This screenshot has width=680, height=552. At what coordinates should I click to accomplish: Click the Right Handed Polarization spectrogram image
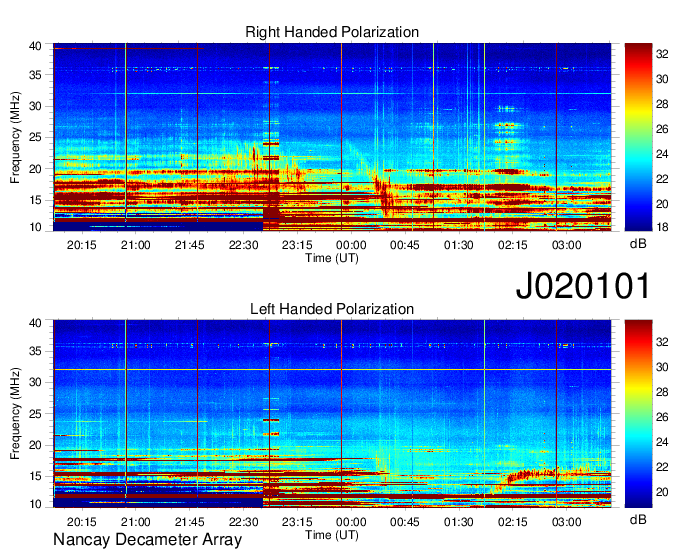click(332, 137)
